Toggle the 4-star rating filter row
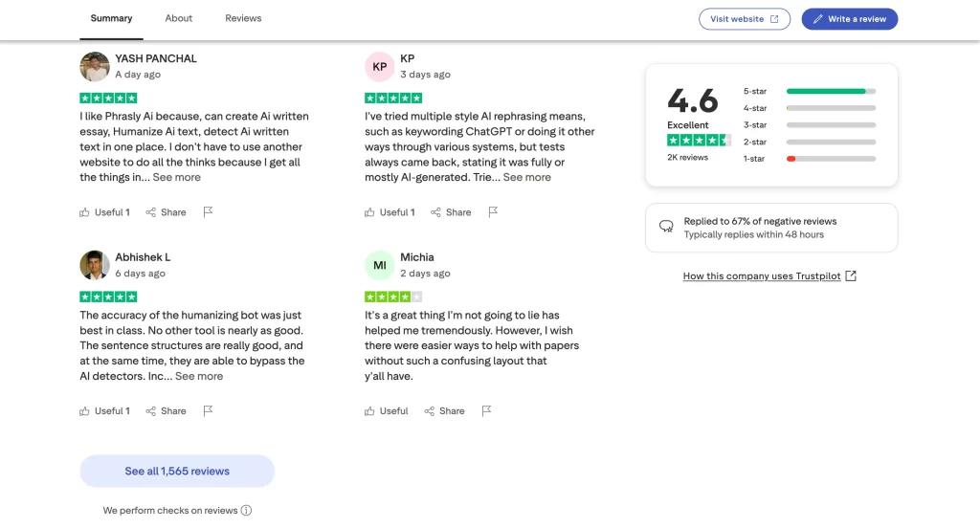The height and width of the screenshot is (528, 980). tap(809, 108)
